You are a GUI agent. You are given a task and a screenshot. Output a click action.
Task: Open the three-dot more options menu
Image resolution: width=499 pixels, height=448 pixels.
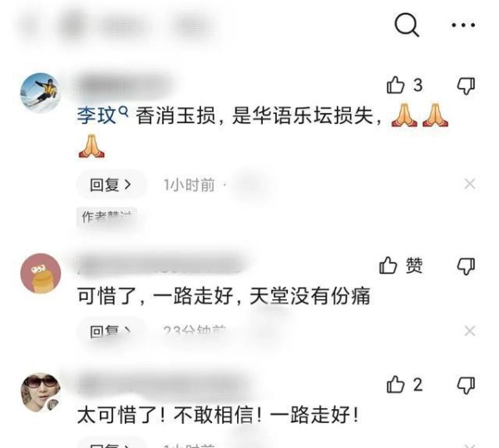pyautogui.click(x=463, y=25)
